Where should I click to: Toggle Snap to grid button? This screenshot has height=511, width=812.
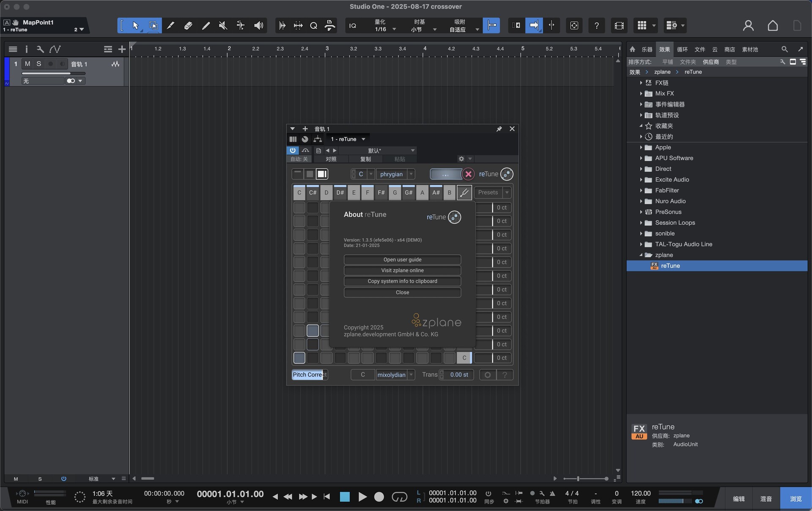click(491, 26)
